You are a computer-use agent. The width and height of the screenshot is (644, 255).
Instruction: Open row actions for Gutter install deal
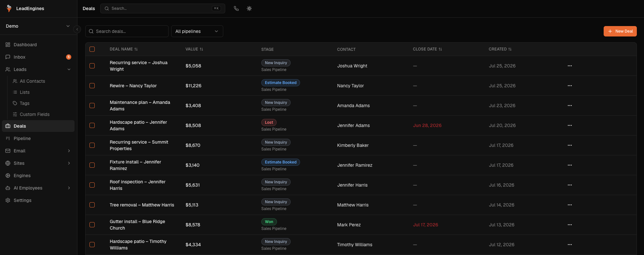[x=570, y=225]
